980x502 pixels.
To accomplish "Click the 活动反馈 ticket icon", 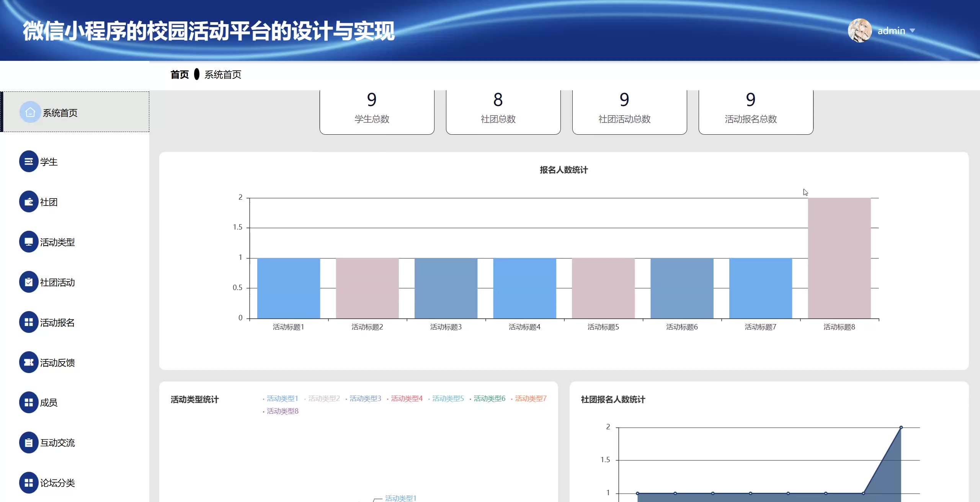I will (29, 362).
